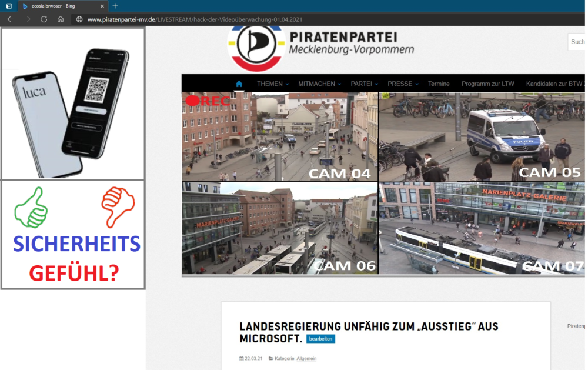Viewport: 588px width, 370px height.
Task: Expand the PARTEI dropdown menu
Action: [364, 84]
